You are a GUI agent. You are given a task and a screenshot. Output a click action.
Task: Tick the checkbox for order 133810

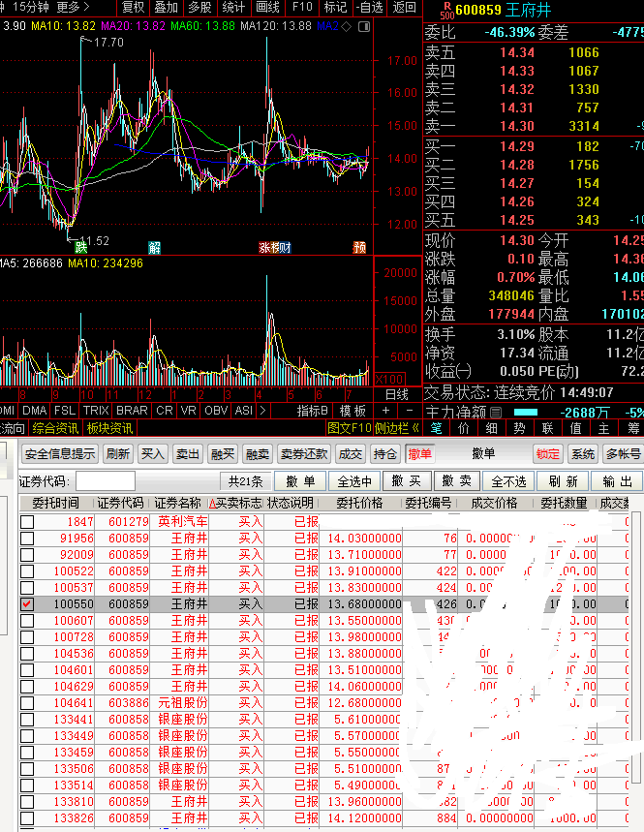(27, 801)
